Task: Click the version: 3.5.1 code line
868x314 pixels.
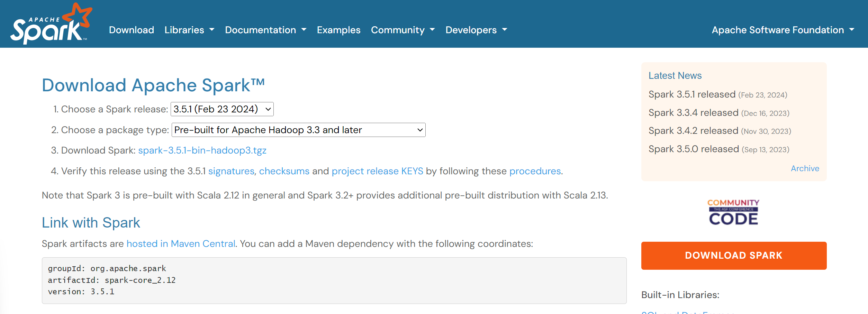Action: point(81,292)
